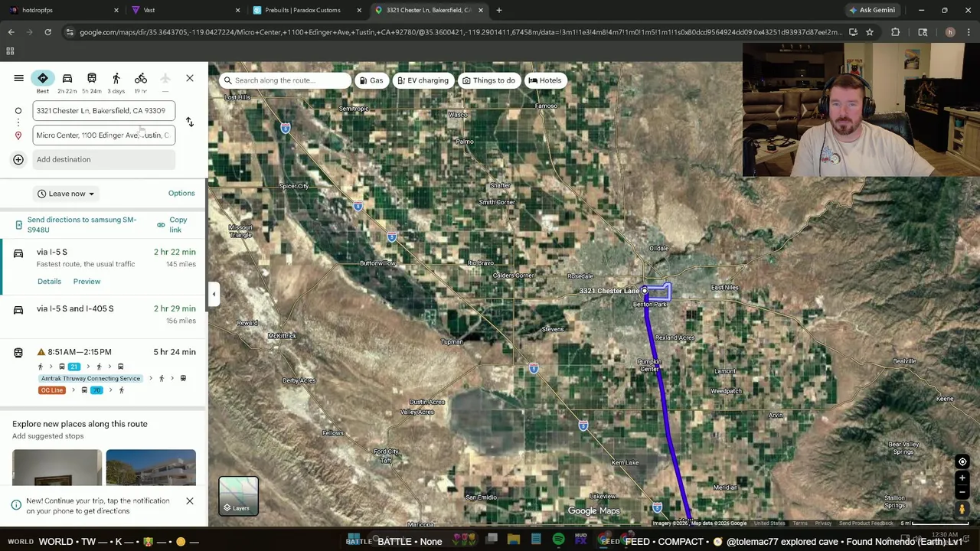Open the Privacy link on map footer

[823, 523]
